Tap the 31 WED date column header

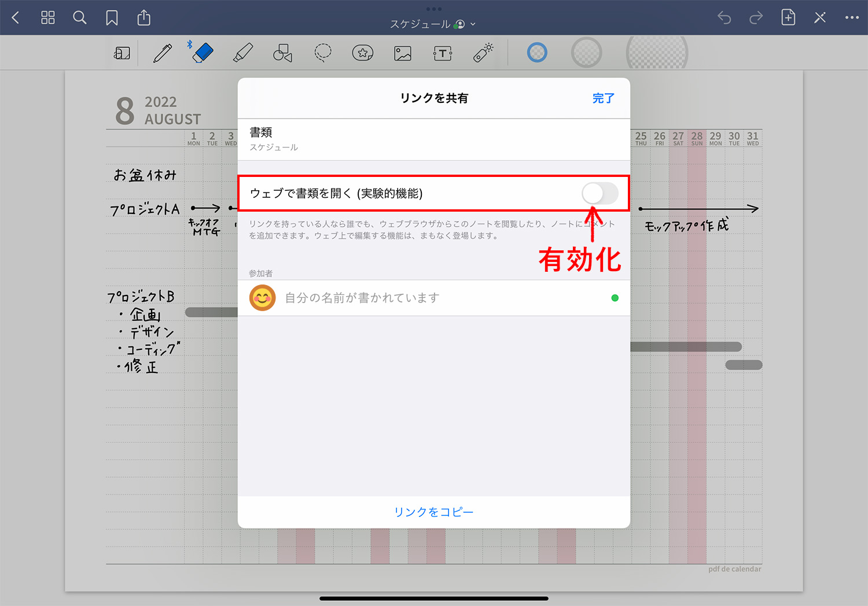click(752, 139)
